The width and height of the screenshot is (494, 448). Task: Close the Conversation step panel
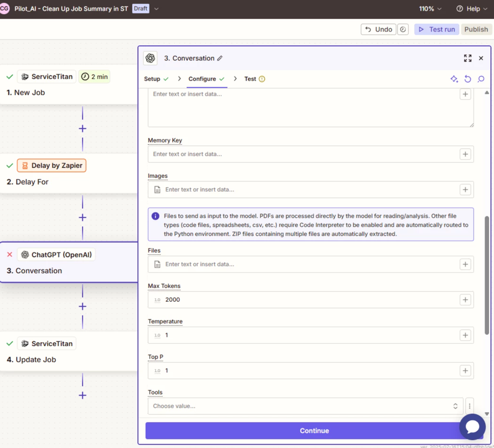(481, 58)
